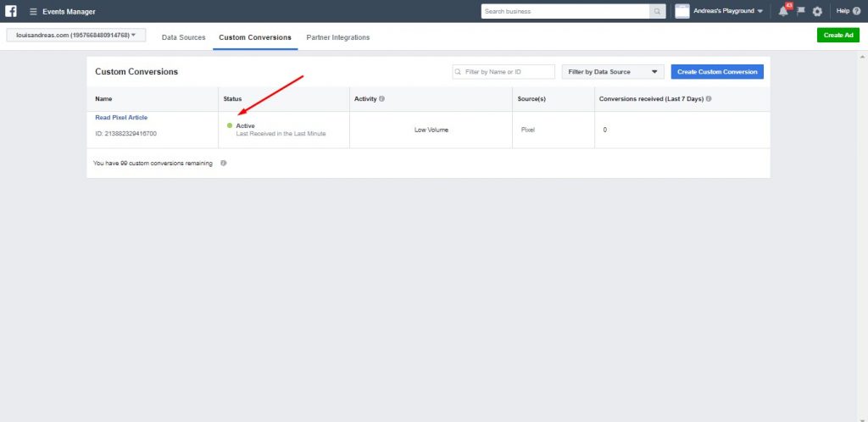
Task: Click the Pixel source cell
Action: coord(527,130)
